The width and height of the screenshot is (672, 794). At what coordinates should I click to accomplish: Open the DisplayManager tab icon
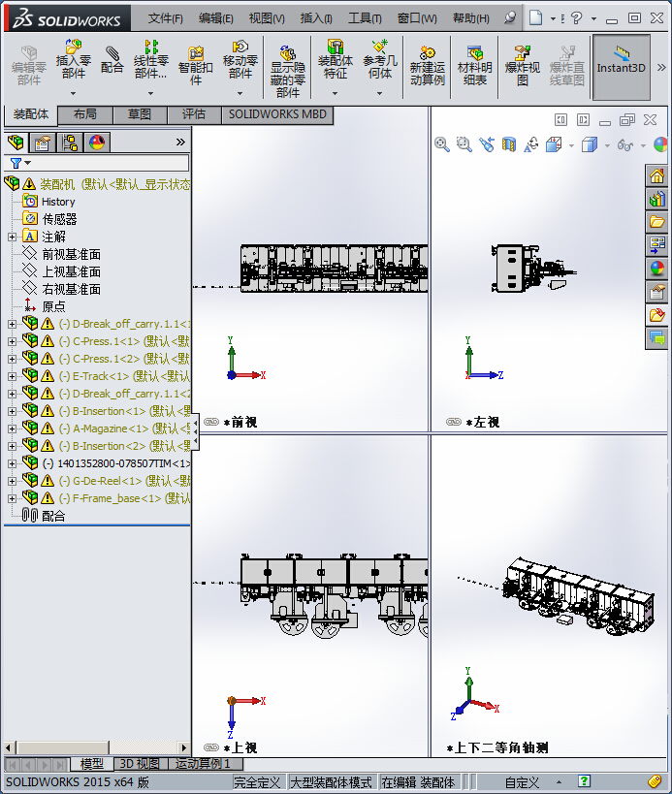(x=97, y=143)
